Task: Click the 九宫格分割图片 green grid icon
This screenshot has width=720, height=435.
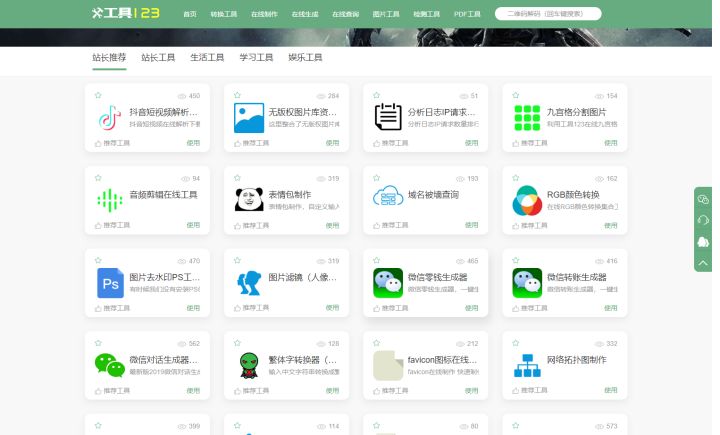Action: point(527,118)
